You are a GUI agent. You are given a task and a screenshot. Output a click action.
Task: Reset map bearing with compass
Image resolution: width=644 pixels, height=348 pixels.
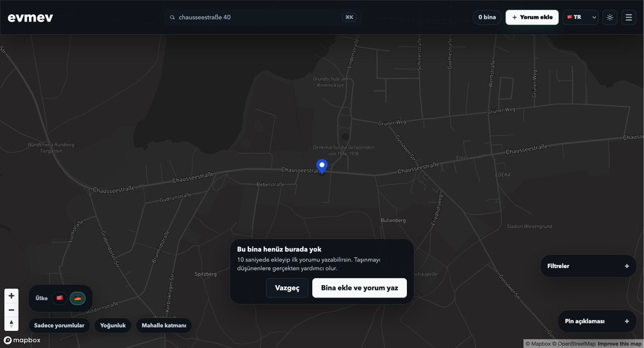click(11, 323)
